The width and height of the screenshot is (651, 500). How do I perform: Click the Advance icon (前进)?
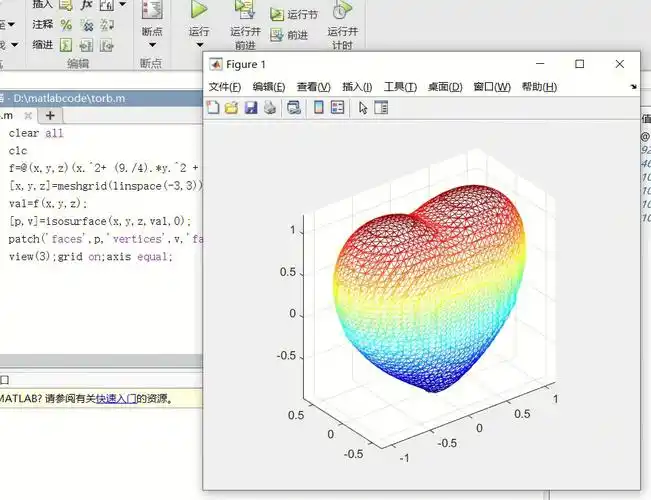(276, 35)
